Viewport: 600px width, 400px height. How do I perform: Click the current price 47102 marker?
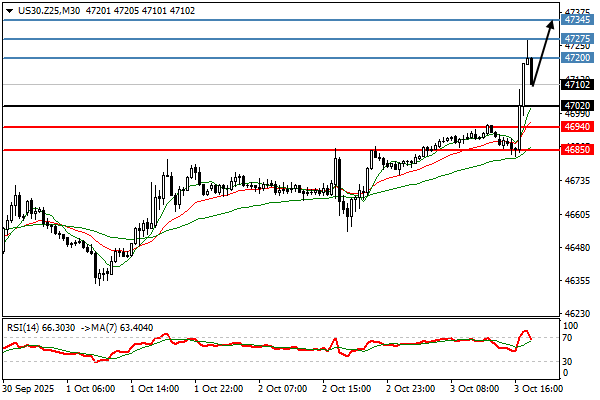pyautogui.click(x=577, y=86)
